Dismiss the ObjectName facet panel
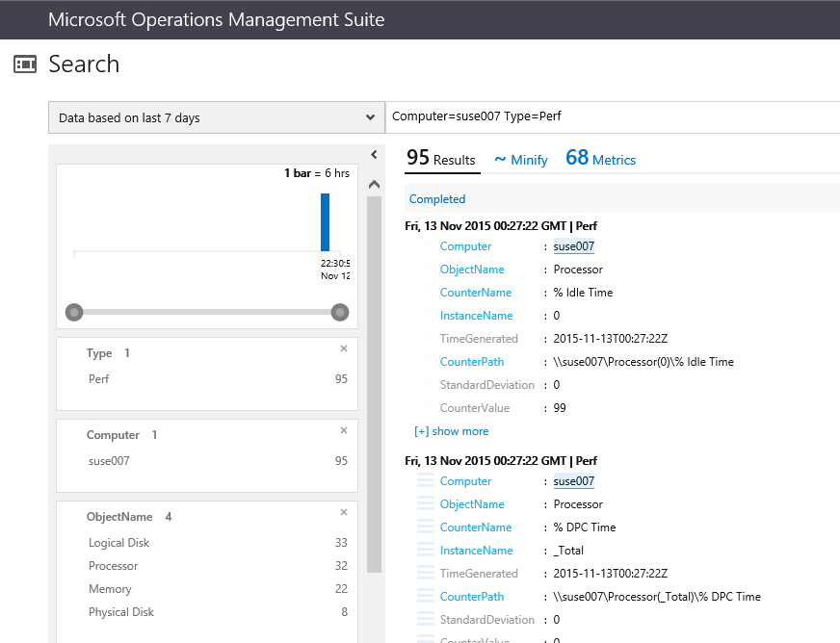Viewport: 840px width, 643px height. coord(344,512)
